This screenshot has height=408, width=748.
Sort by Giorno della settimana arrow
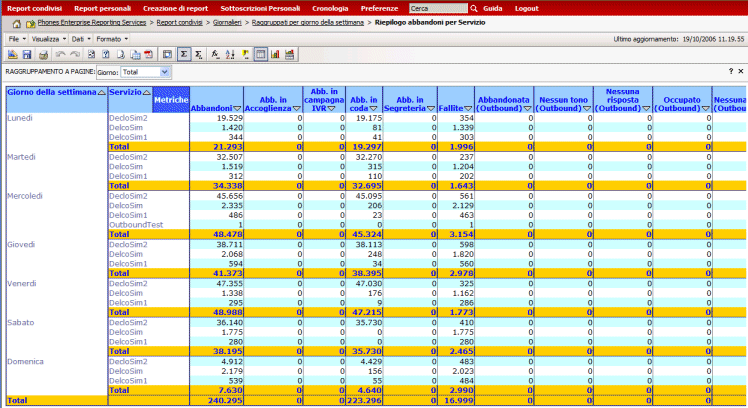click(x=101, y=93)
